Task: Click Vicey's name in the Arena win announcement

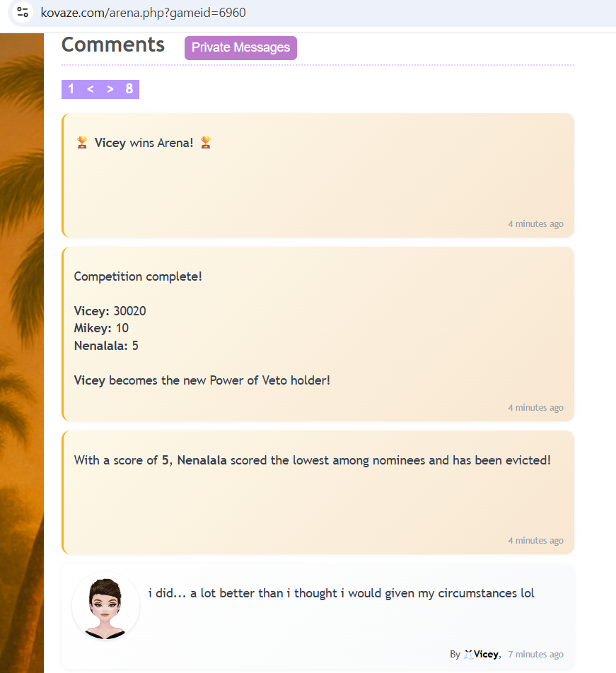Action: click(x=110, y=143)
